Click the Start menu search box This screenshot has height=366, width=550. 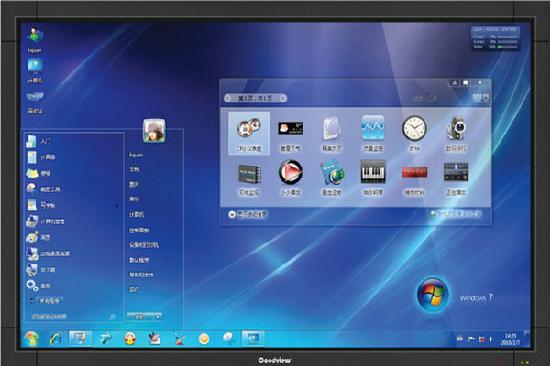coord(73,317)
